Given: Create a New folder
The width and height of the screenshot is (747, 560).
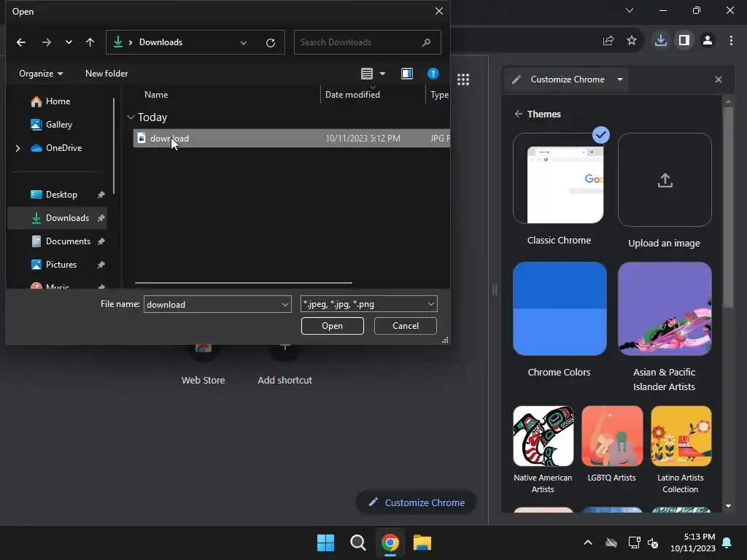Looking at the screenshot, I should pos(107,74).
